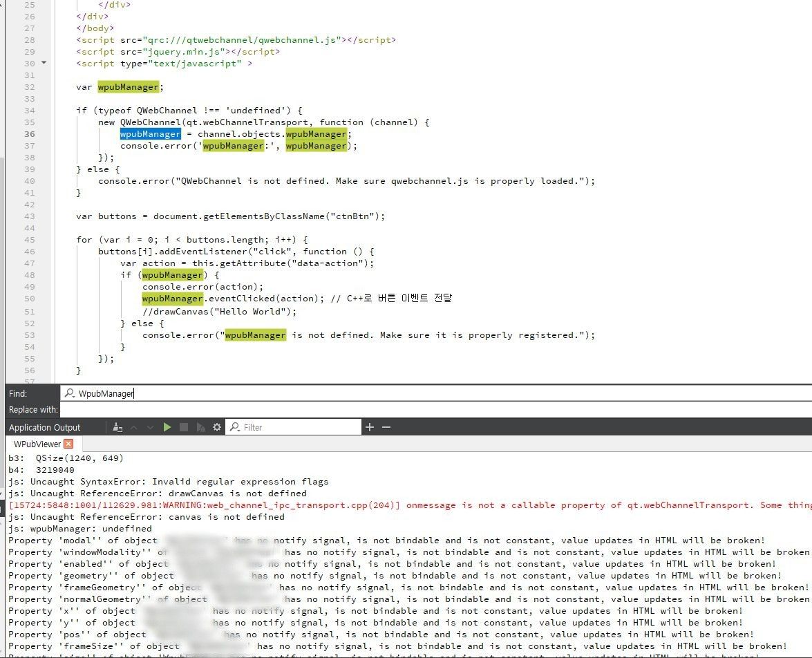Click Property 'geometry' warning line
Image resolution: width=812 pixels, height=658 pixels.
pos(395,576)
